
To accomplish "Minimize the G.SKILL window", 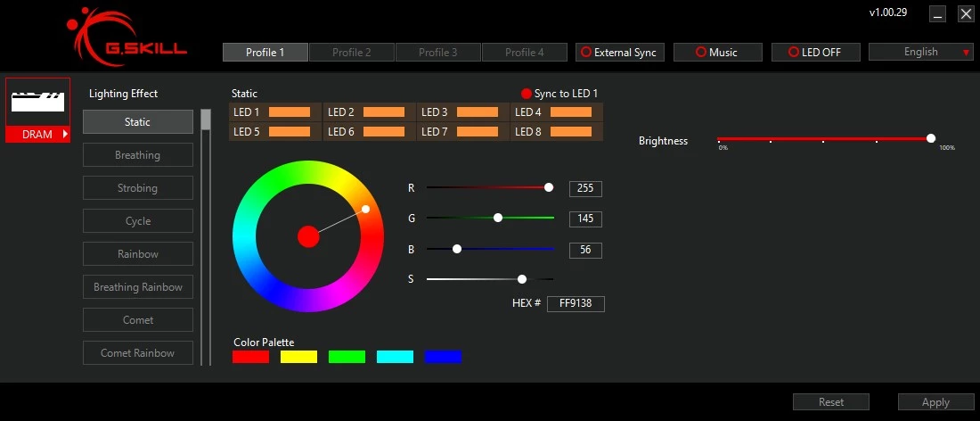I will 937,13.
